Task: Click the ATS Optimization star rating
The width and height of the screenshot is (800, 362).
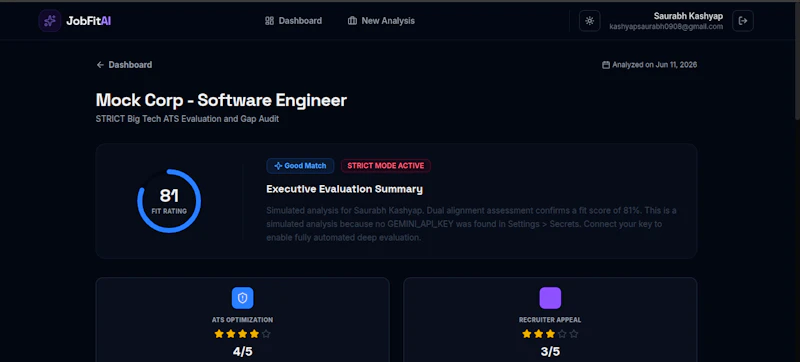Action: click(242, 334)
